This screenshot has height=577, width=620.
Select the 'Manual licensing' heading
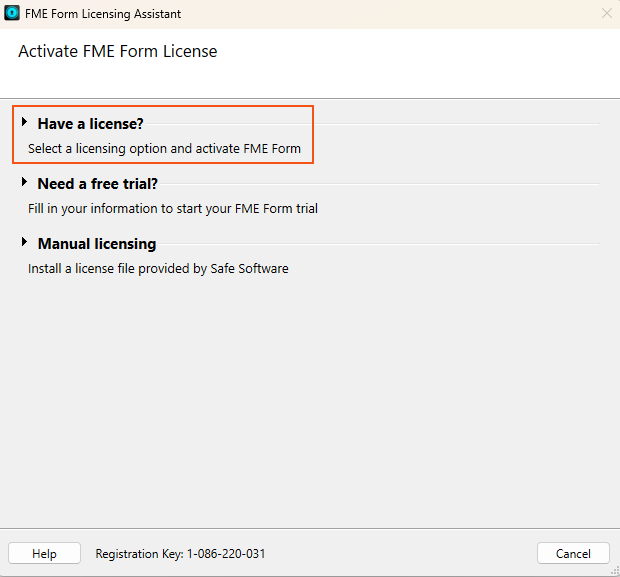point(97,244)
